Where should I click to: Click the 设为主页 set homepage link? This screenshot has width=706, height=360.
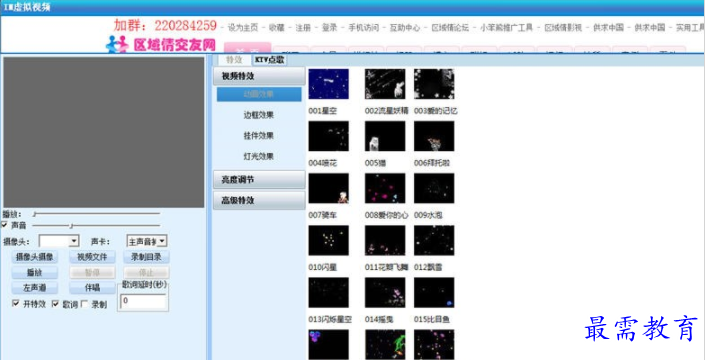coord(243,27)
